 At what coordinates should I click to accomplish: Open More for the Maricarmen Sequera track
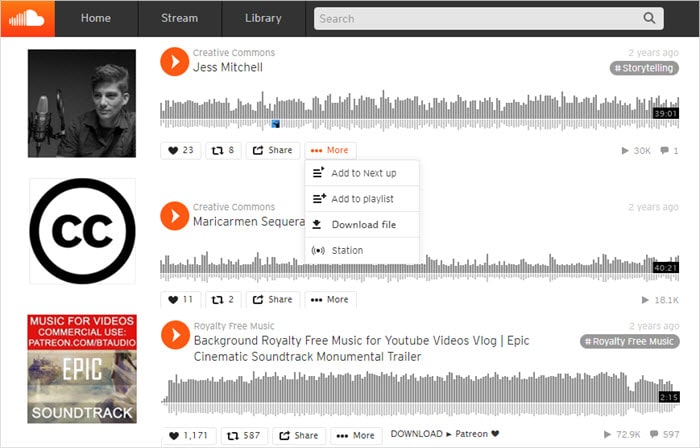click(x=330, y=299)
